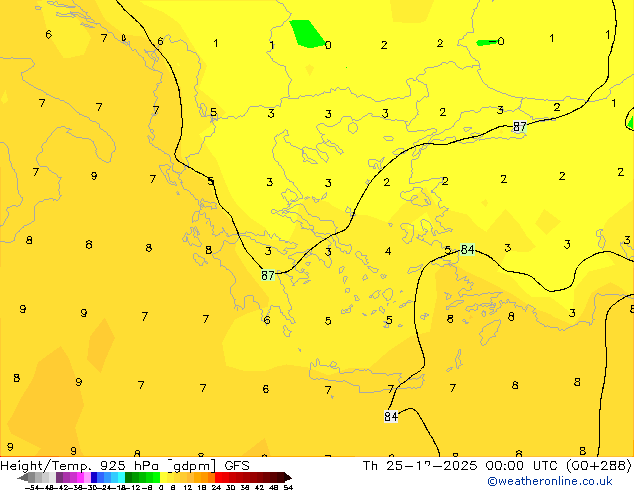634x490 pixels.
Task: Click the "54" label on the color scale
Action: click(288, 487)
